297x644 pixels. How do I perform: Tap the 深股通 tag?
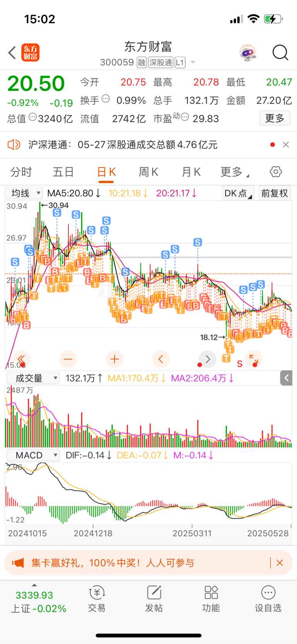pos(160,62)
